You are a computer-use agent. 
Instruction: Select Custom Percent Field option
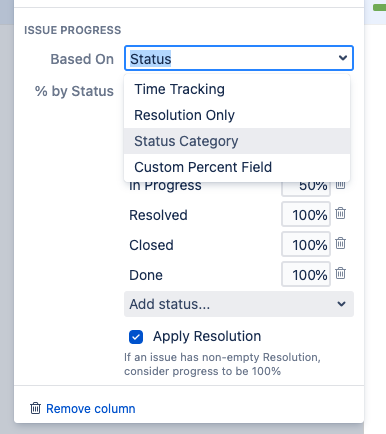click(237, 167)
